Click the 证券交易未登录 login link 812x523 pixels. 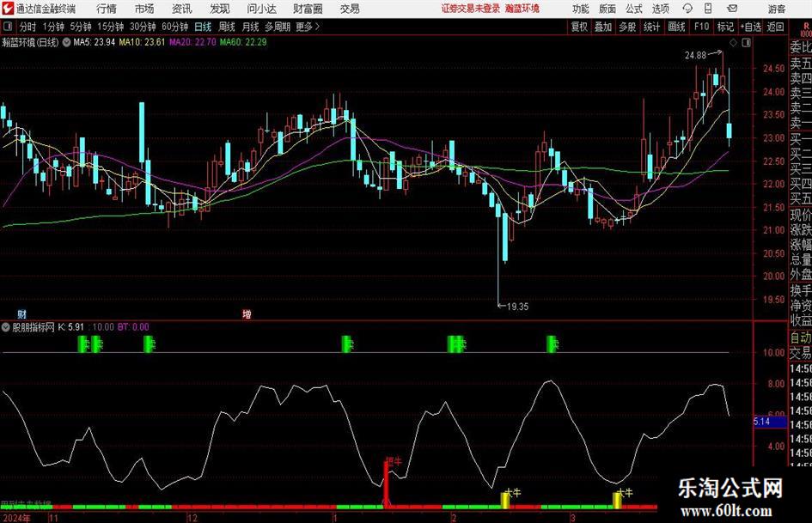470,9
